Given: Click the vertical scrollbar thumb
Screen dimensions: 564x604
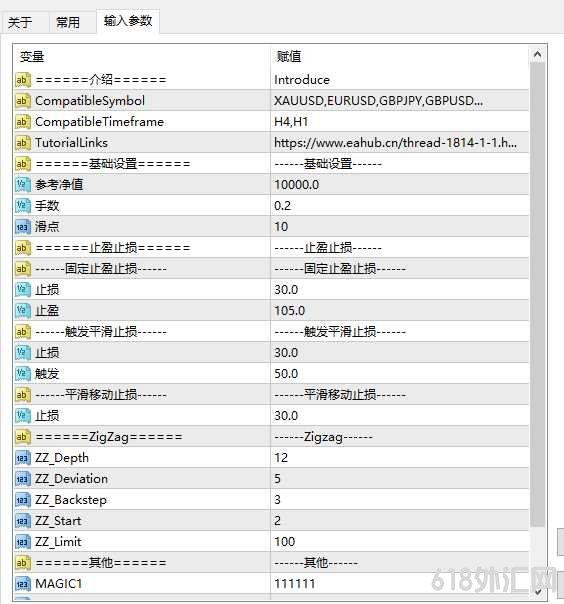Looking at the screenshot, I should pyautogui.click(x=537, y=295).
